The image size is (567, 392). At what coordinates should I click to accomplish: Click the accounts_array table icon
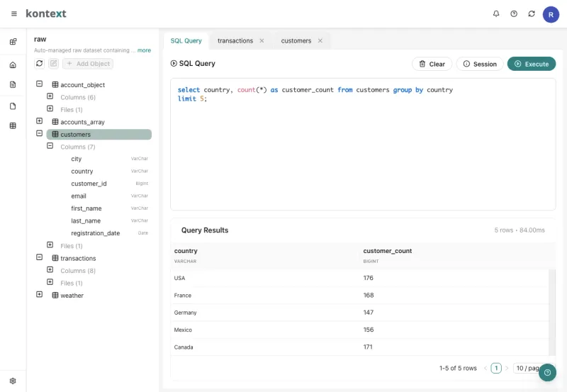click(x=55, y=122)
